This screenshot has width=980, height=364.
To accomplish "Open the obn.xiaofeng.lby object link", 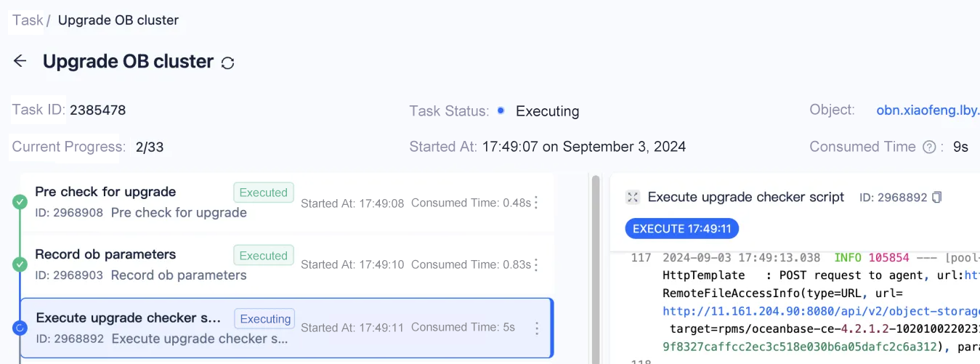I will pyautogui.click(x=928, y=110).
